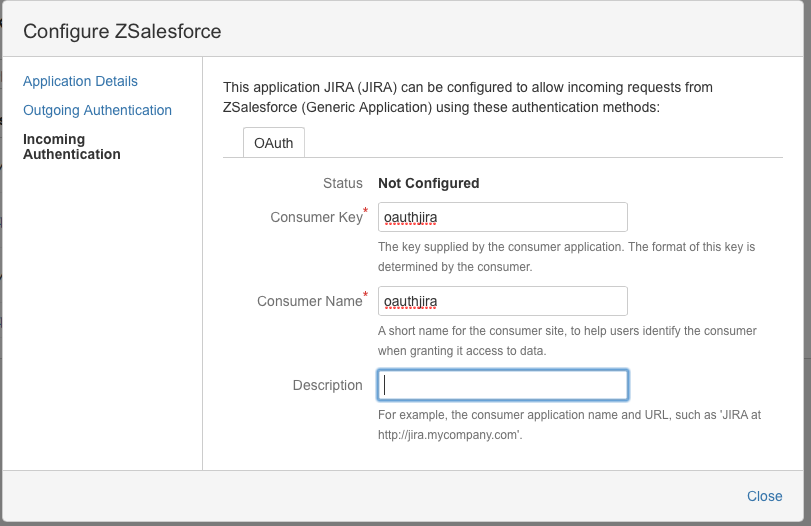
Task: Open the Application Details section
Action: (x=80, y=81)
